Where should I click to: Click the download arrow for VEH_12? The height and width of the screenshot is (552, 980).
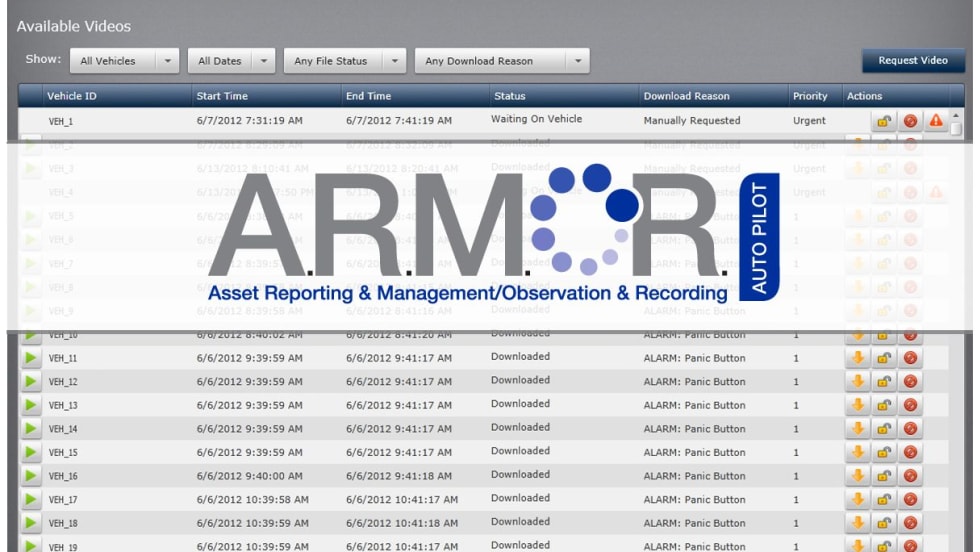[x=858, y=382]
